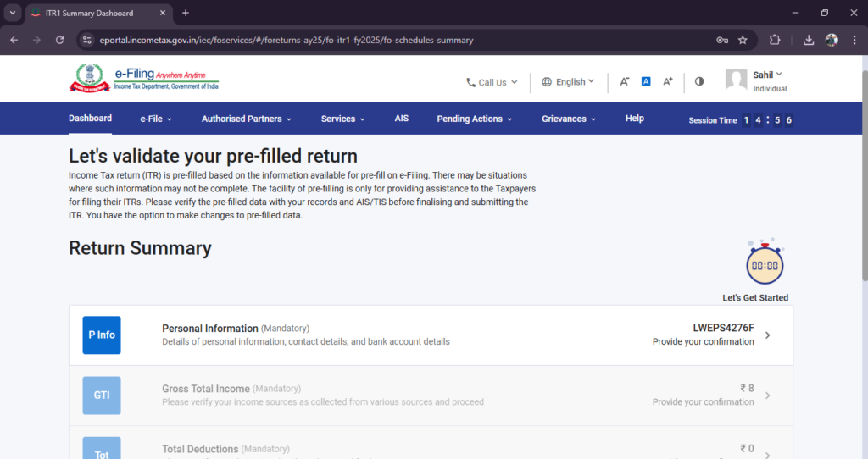This screenshot has height=459, width=868.
Task: Go to the Dashboard tab
Action: [x=90, y=119]
